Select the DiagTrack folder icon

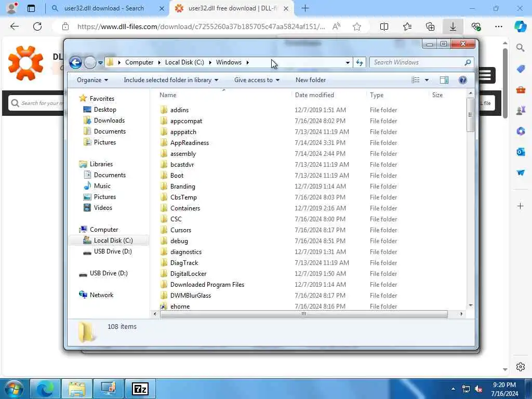tap(164, 262)
